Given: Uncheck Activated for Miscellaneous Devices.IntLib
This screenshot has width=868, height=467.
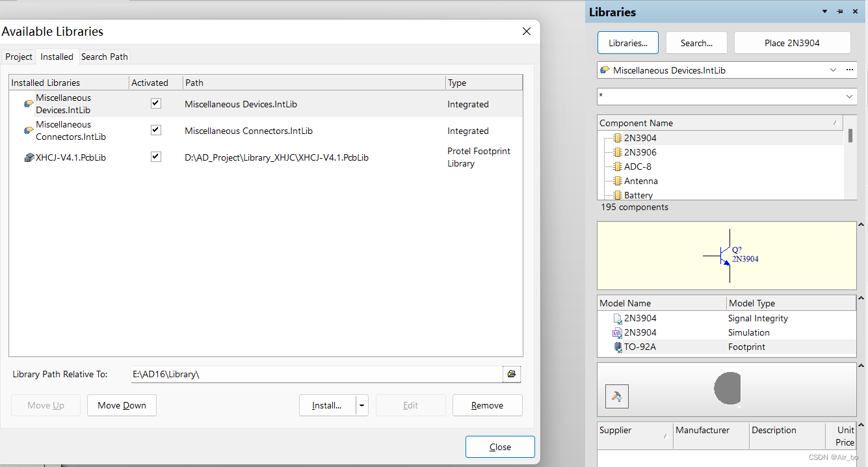Looking at the screenshot, I should click(x=155, y=103).
